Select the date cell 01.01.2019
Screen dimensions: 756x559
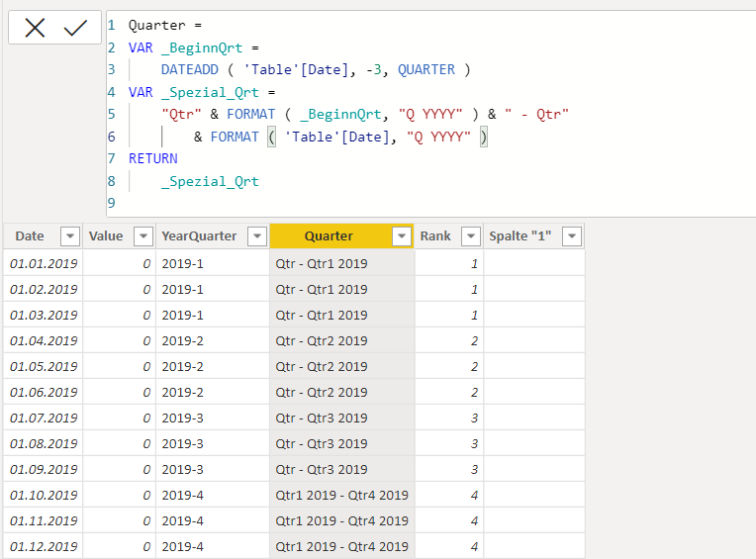pos(43,263)
